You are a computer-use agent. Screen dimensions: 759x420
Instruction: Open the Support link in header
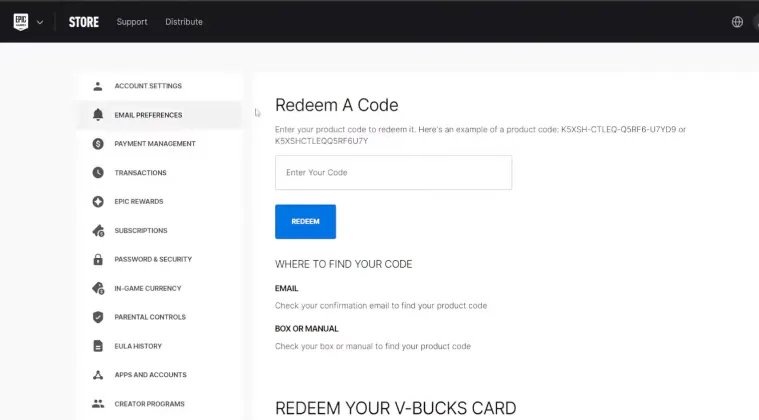[132, 22]
